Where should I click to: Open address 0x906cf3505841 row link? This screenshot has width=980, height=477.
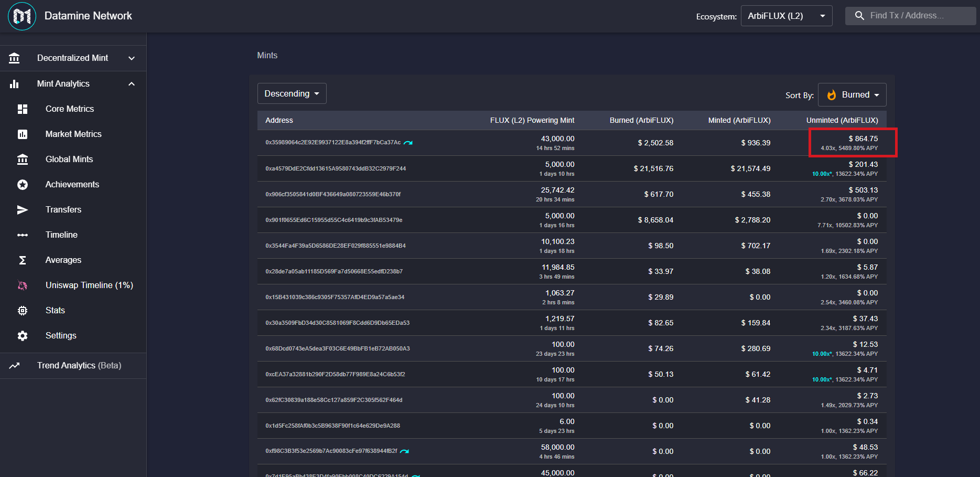tap(333, 194)
